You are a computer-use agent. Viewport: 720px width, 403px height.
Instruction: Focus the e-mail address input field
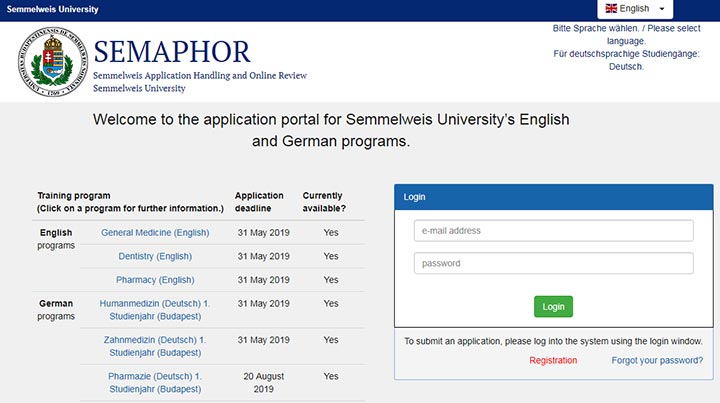pyautogui.click(x=553, y=230)
